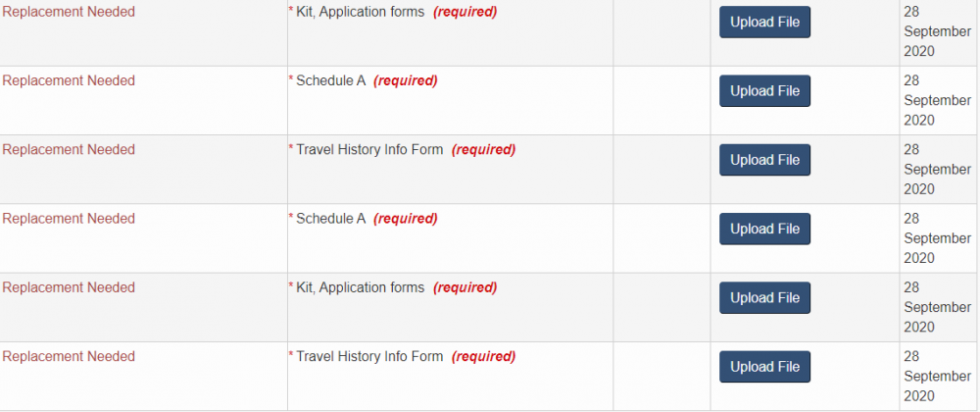Upload file for second Kit, Application forms row
Screen dimensions: 980x412
click(764, 298)
